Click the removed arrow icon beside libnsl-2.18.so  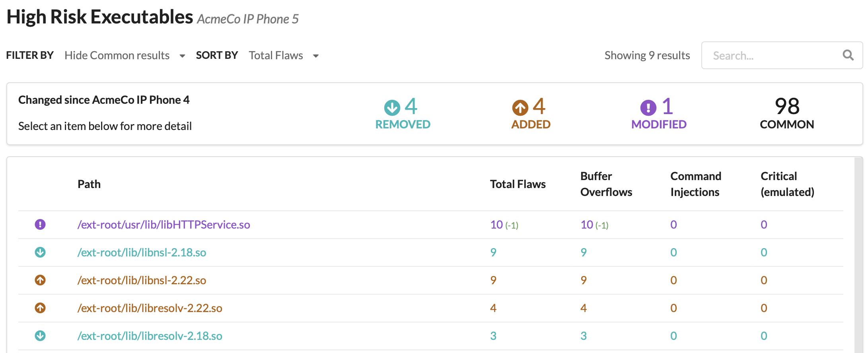40,252
